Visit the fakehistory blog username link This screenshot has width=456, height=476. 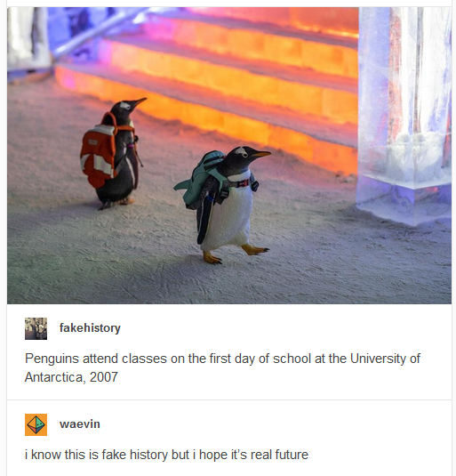click(x=90, y=328)
